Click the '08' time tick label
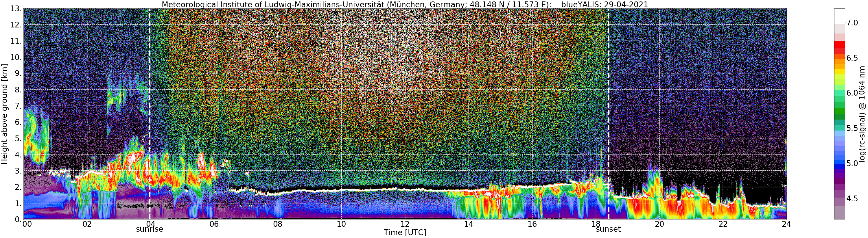 [x=278, y=224]
